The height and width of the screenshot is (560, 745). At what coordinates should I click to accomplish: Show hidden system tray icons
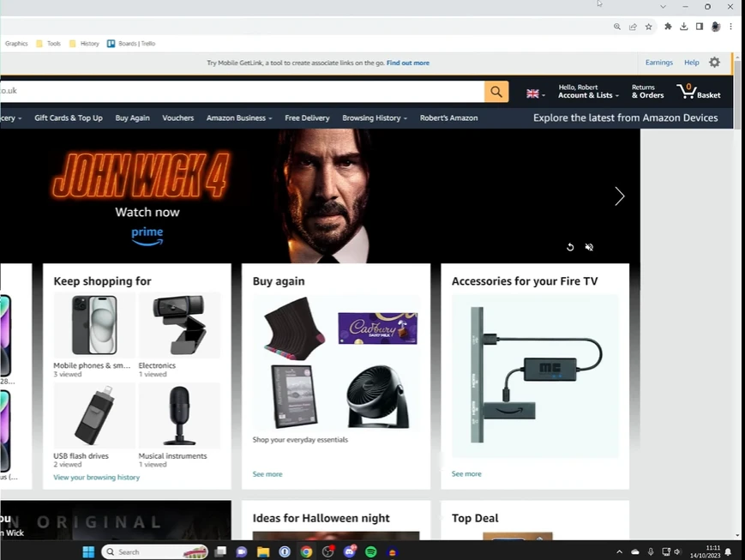click(x=619, y=552)
